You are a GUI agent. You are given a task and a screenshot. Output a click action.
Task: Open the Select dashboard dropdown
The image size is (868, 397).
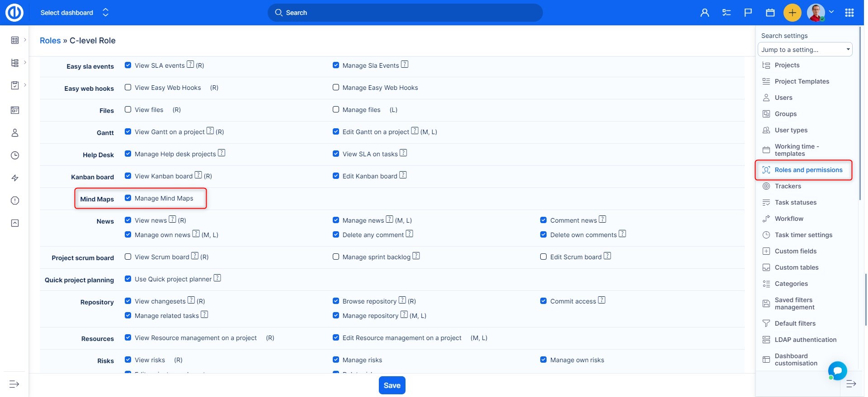[75, 13]
